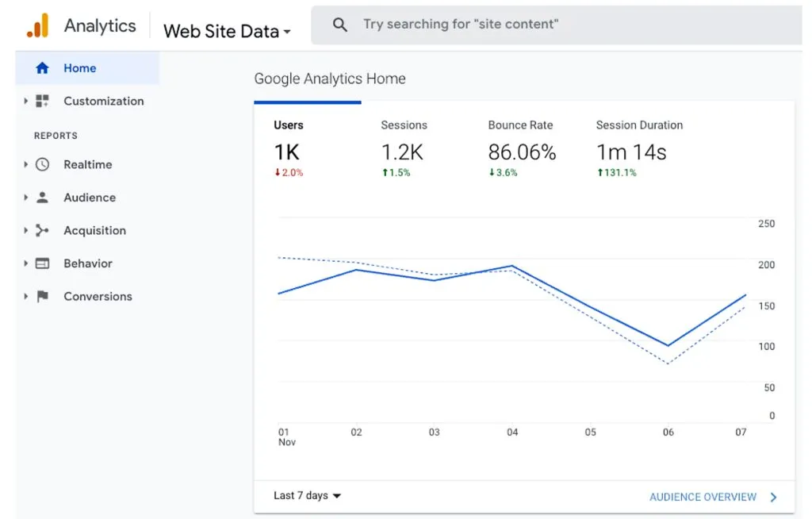Click the Google Analytics Home heading

330,79
